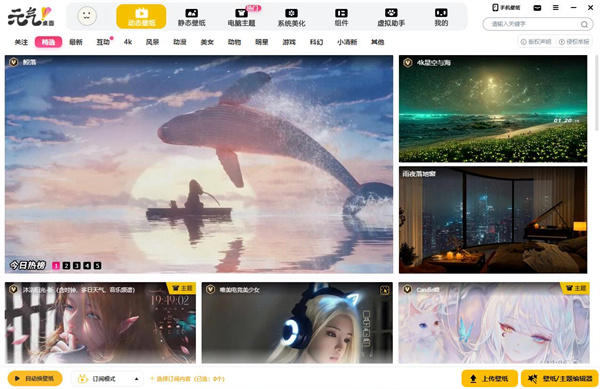Image resolution: width=600 pixels, height=389 pixels.
Task: Open the 静态壁纸 section
Action: coord(191,17)
